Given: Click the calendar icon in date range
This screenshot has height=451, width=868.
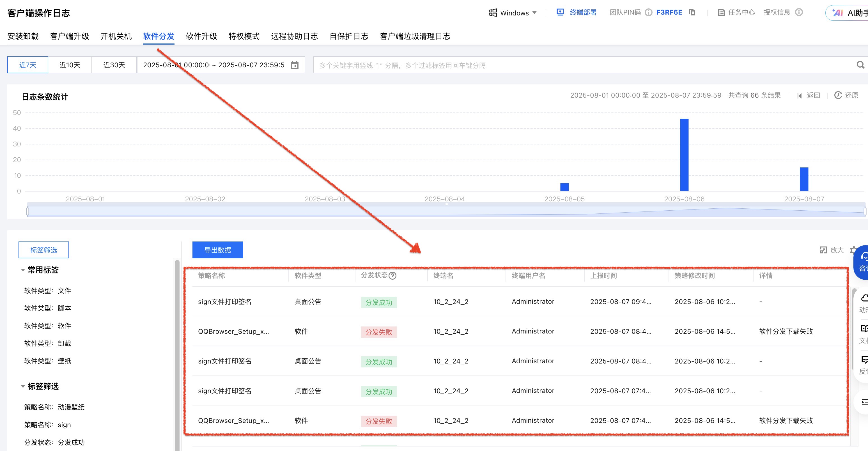Looking at the screenshot, I should pos(295,65).
